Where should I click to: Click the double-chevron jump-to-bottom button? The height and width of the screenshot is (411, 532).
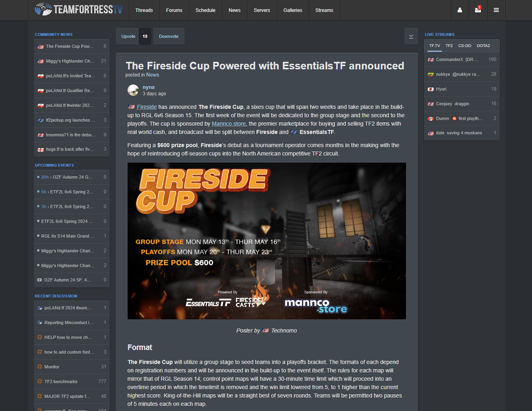tap(411, 36)
